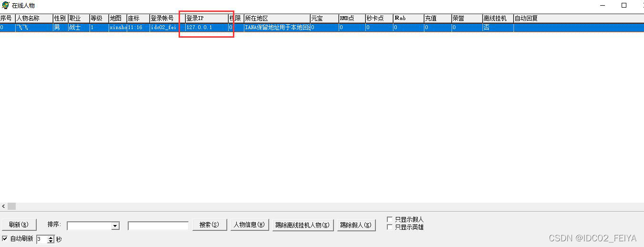Viewport: 644px width, 247px height.
Task: Click the 在线人物 window title icon
Action: coord(6,5)
